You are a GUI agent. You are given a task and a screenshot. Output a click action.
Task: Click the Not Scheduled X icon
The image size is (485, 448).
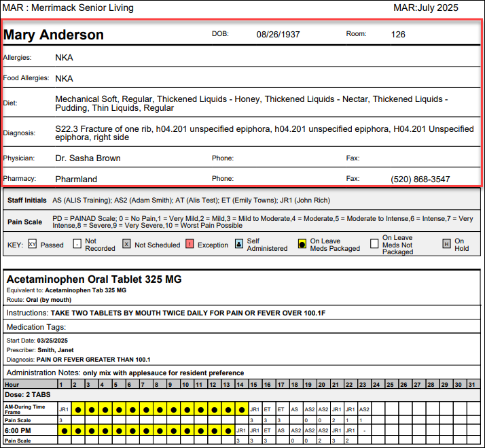[126, 244]
